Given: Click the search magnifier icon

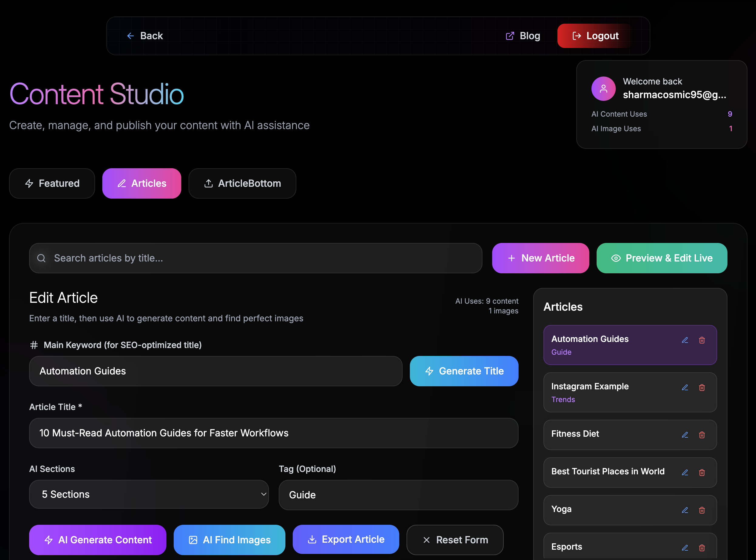Looking at the screenshot, I should (x=41, y=258).
